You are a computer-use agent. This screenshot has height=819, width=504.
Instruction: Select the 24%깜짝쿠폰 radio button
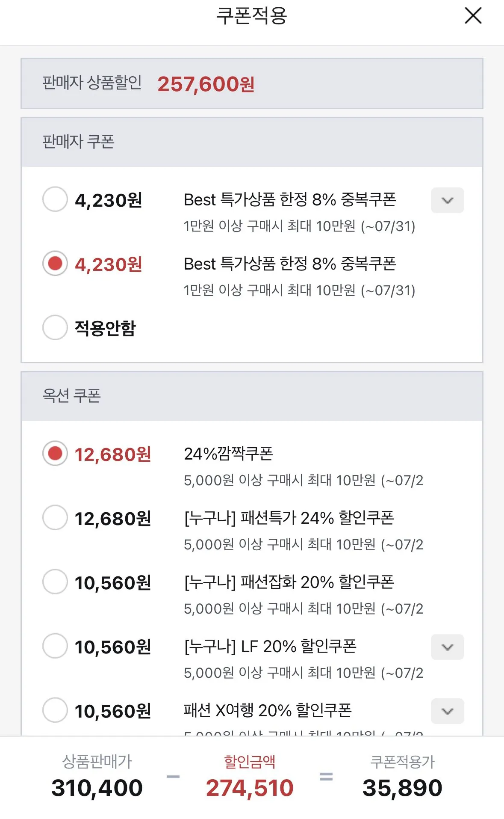(55, 454)
